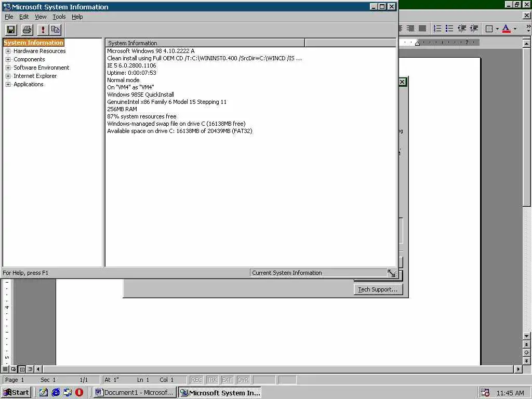This screenshot has width=532, height=399.
Task: Open the Help menu in System Information
Action: [x=77, y=17]
